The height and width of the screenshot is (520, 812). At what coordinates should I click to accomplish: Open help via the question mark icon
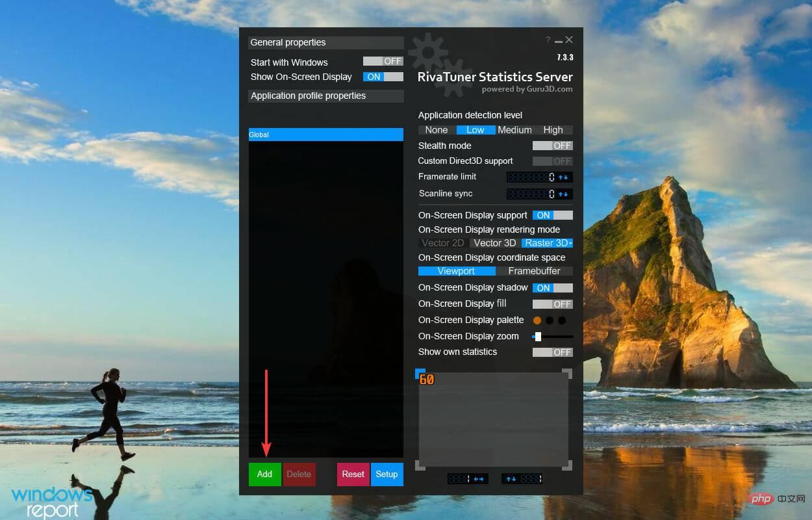tap(548, 40)
